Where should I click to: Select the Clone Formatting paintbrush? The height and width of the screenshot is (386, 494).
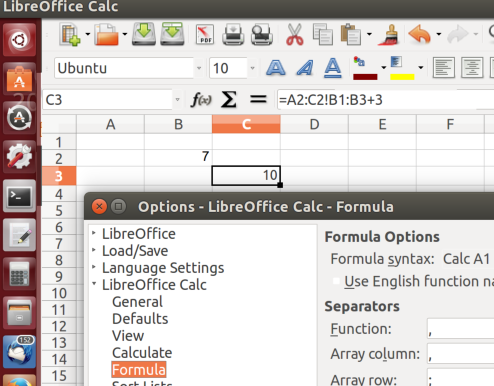pyautogui.click(x=389, y=34)
